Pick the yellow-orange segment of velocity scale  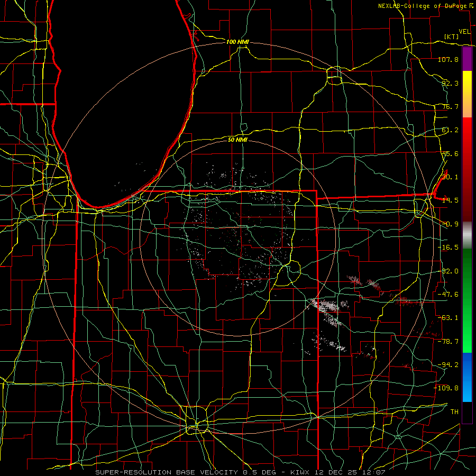coord(467,94)
